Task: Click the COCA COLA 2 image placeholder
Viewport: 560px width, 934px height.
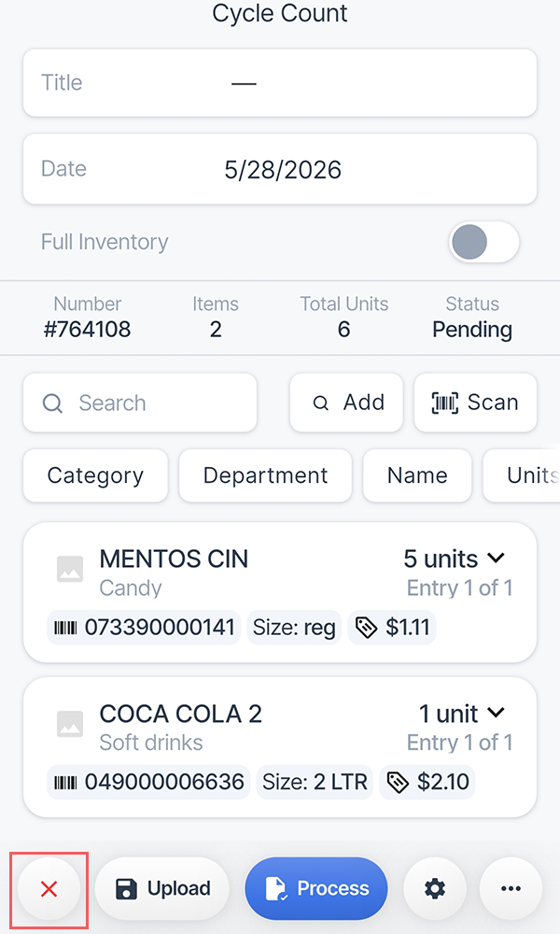Action: click(x=70, y=724)
